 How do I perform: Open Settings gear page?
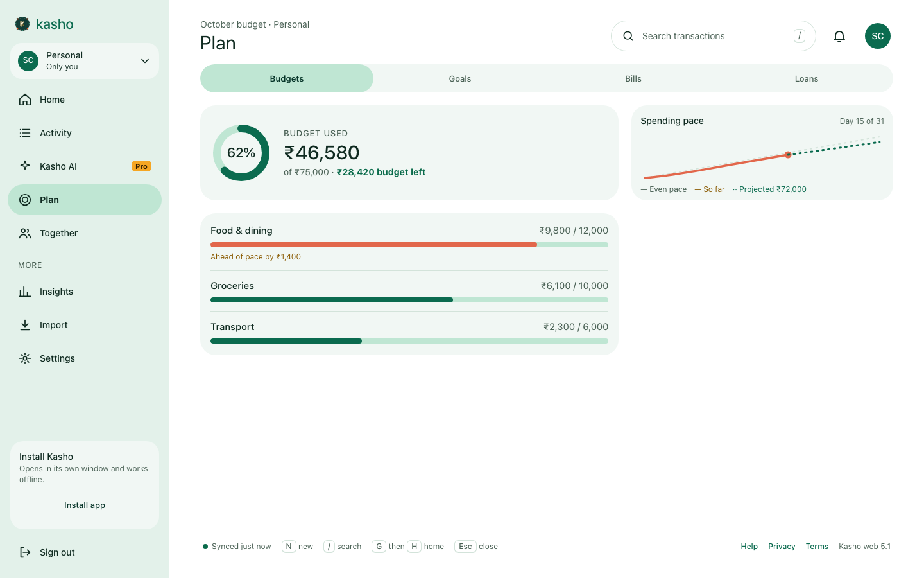85,358
